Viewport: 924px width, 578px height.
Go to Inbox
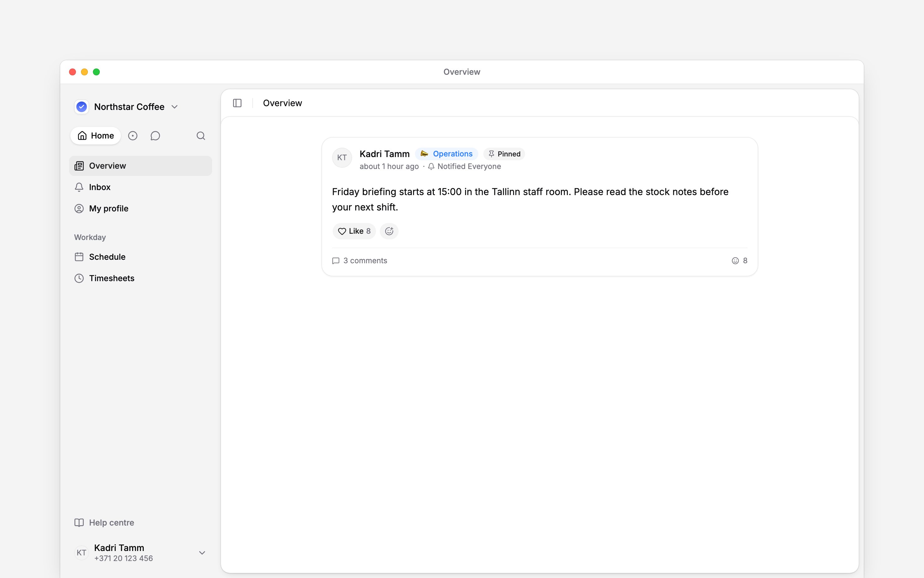coord(141,187)
